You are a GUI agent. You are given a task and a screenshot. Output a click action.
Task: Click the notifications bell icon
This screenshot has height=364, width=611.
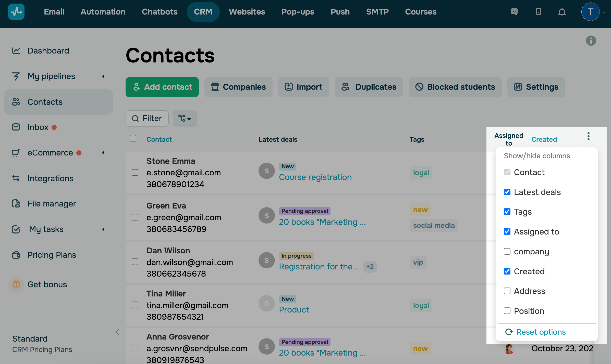coord(562,12)
